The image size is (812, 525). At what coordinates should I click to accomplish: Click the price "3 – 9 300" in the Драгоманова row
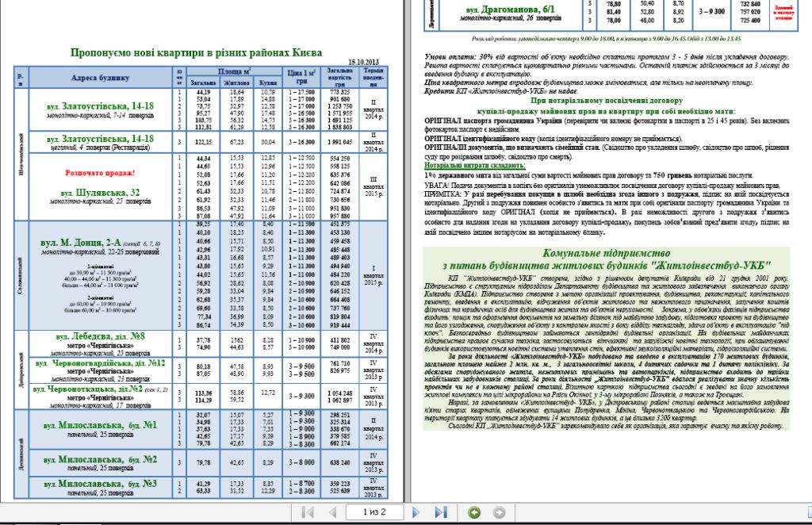tap(712, 11)
